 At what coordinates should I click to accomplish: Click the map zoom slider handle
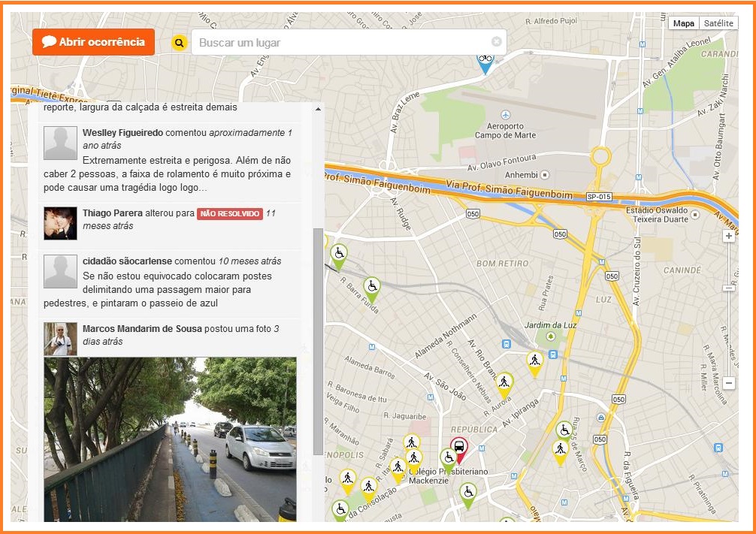tap(728, 288)
